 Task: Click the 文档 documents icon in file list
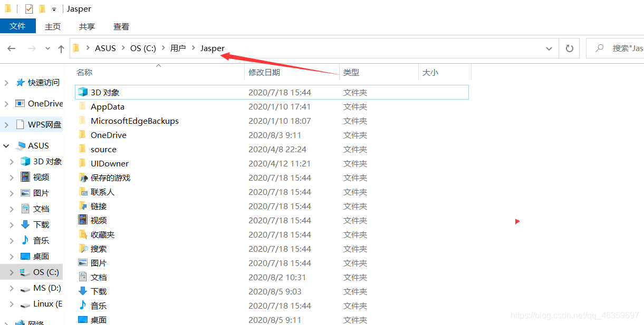coord(82,277)
